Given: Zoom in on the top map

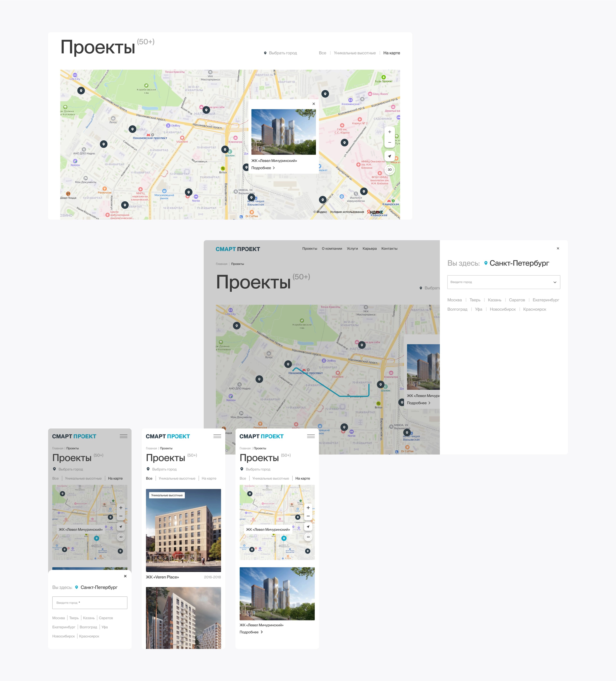Looking at the screenshot, I should coord(389,132).
